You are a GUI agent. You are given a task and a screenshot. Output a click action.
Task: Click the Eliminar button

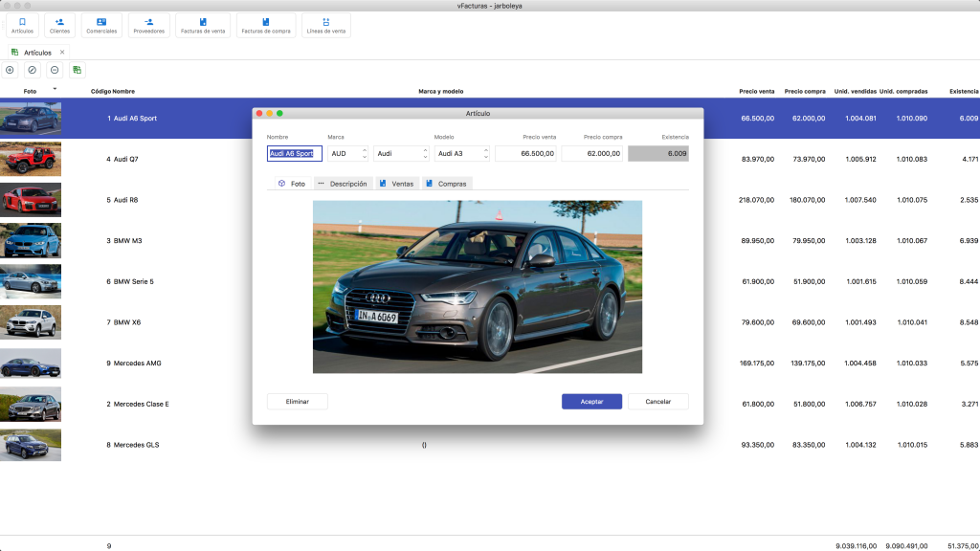click(x=298, y=402)
